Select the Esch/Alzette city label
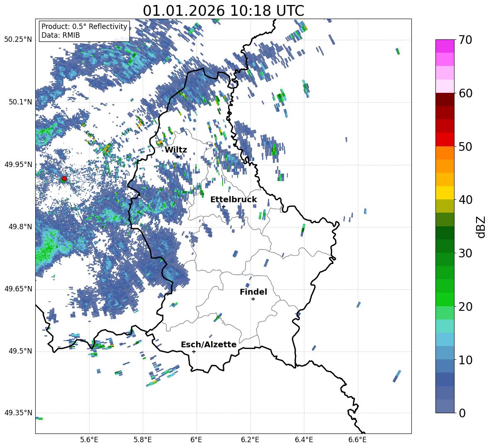The height and width of the screenshot is (448, 491). tap(209, 344)
